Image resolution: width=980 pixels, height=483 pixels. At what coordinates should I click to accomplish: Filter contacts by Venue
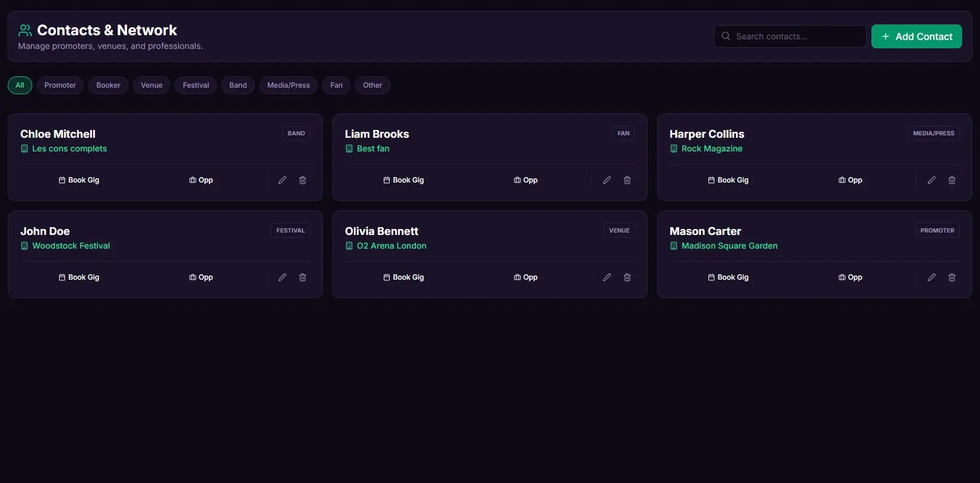(152, 85)
